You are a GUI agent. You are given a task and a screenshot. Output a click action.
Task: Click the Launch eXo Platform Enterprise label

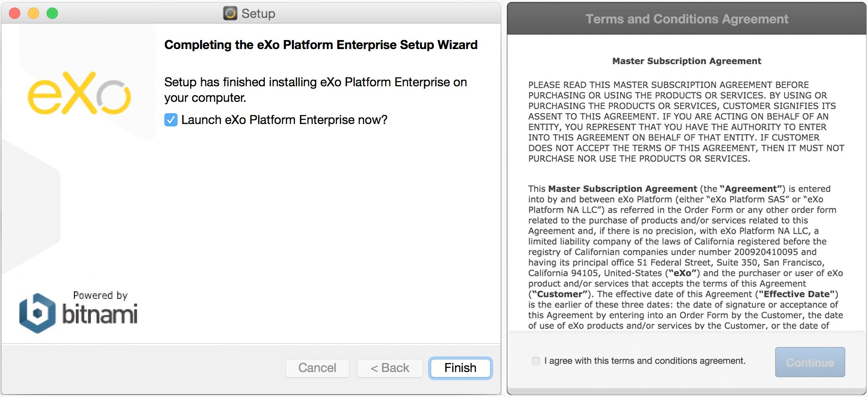284,120
